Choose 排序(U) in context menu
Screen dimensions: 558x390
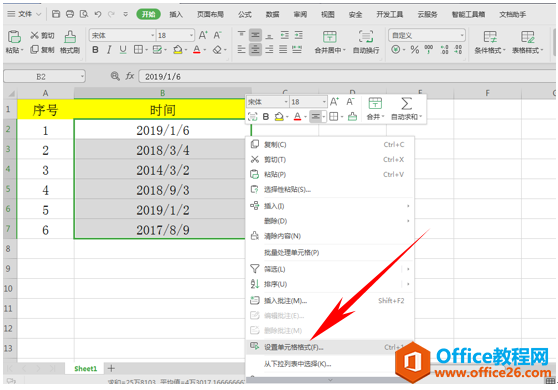tap(330, 284)
